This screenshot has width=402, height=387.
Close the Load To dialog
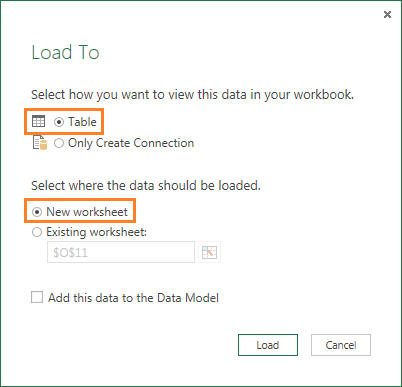(387, 14)
